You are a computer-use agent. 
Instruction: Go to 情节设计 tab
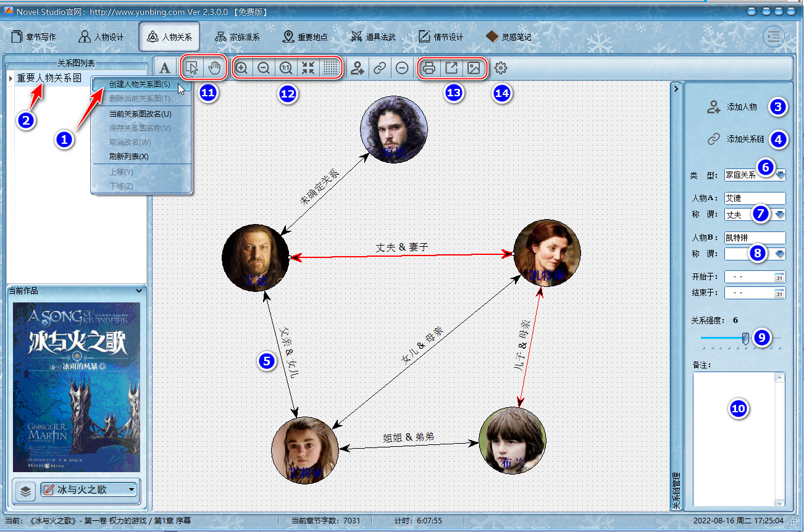[441, 37]
